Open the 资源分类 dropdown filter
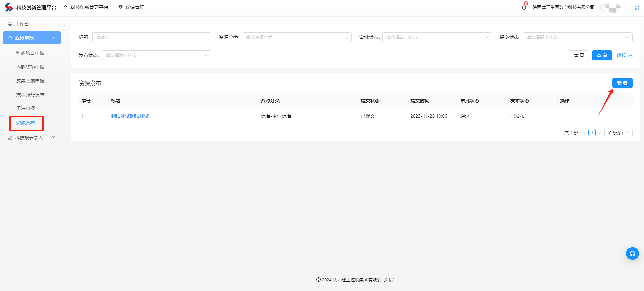Viewport: 644px width, 291px height. 297,37
